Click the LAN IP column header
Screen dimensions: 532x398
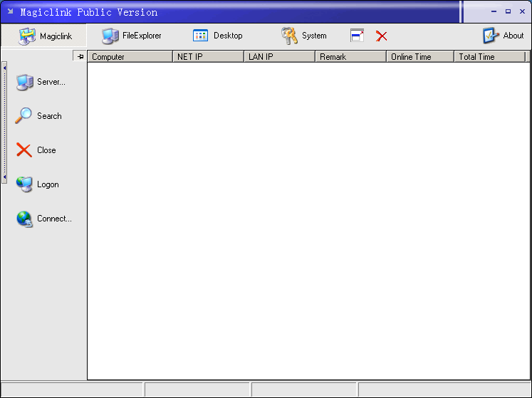tap(279, 57)
